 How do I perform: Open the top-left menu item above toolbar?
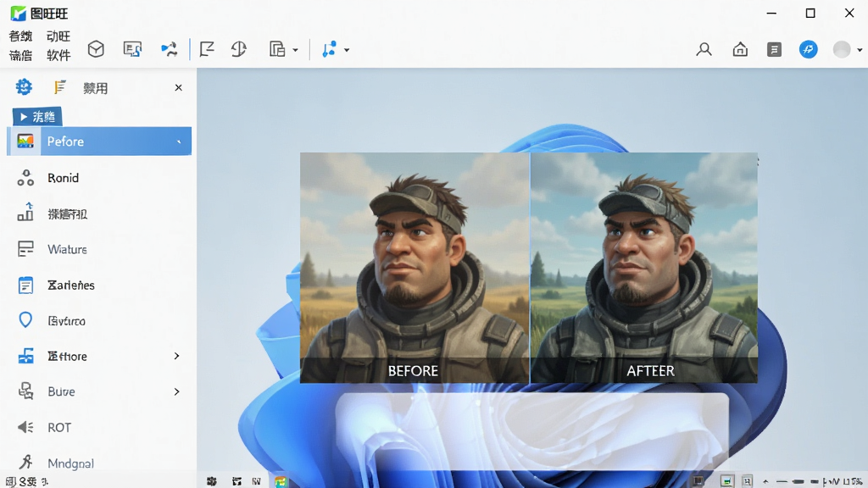click(x=20, y=36)
